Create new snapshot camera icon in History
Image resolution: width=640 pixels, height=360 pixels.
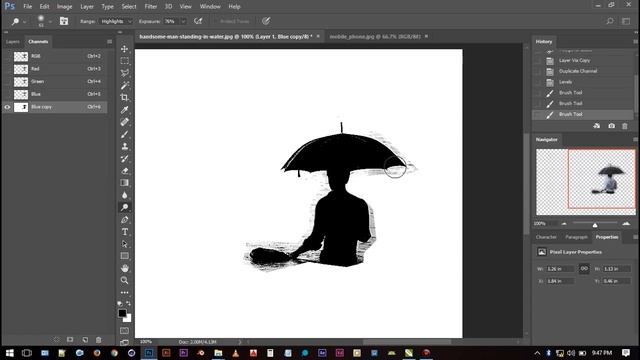(x=611, y=126)
